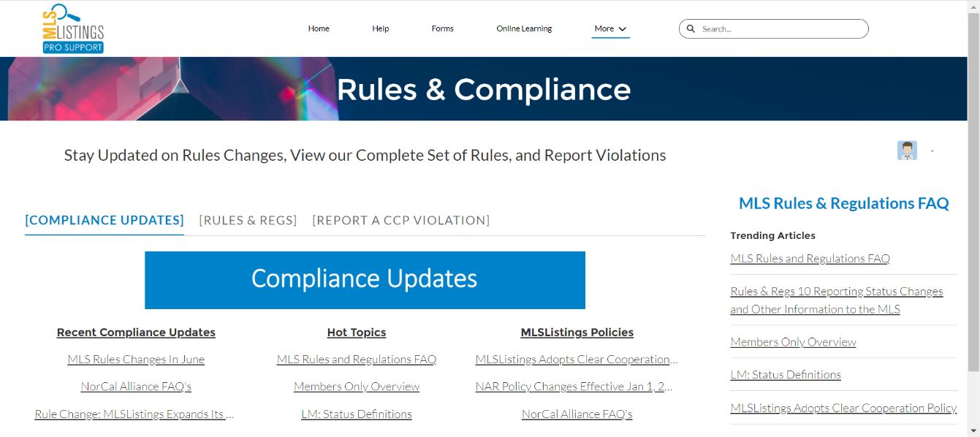Click the Trending Articles label
The image size is (980, 437).
click(x=773, y=235)
